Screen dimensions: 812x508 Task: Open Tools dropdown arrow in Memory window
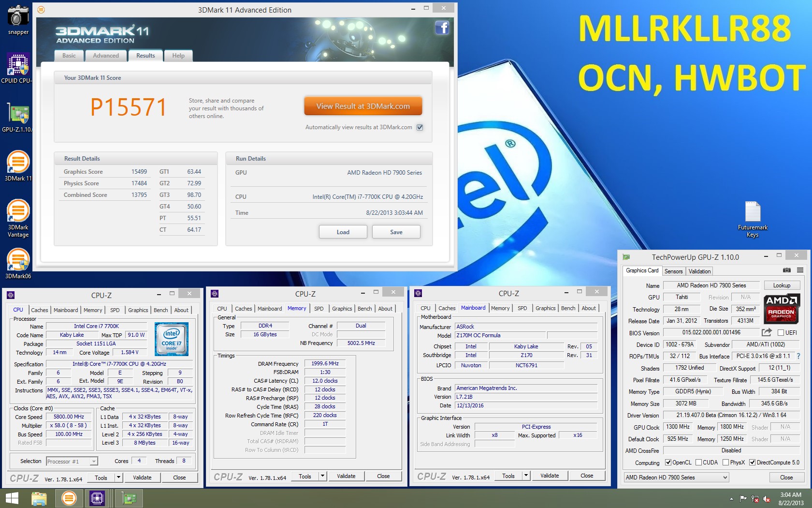322,476
